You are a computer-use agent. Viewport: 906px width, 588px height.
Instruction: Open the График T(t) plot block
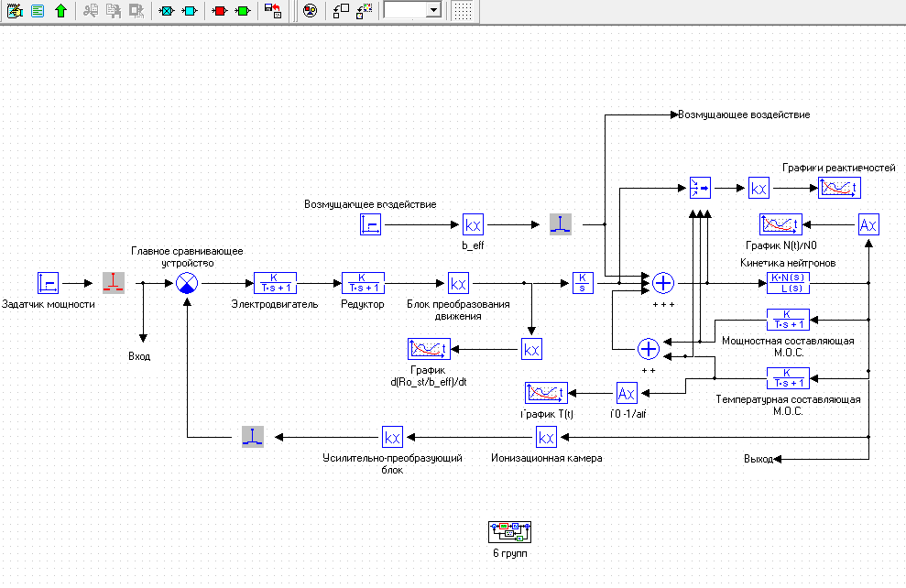[x=546, y=393]
